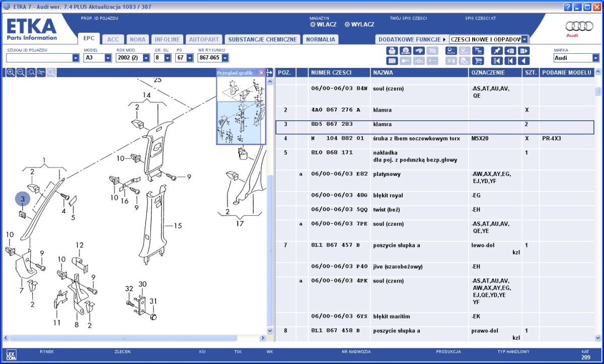Open the ROK MOD. dropdown showing 2002
604x364 pixels.
click(x=146, y=58)
